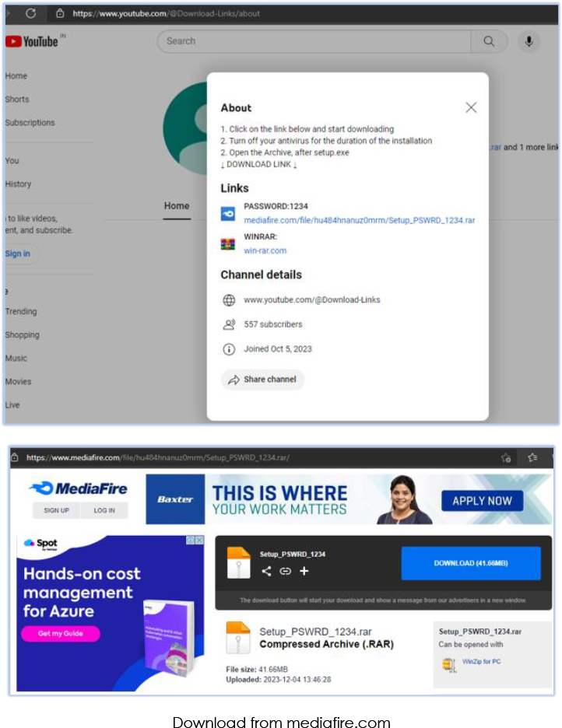562x728 pixels.
Task: Click the plus icon under Setup_PSWRD_1234
Action: [x=304, y=571]
